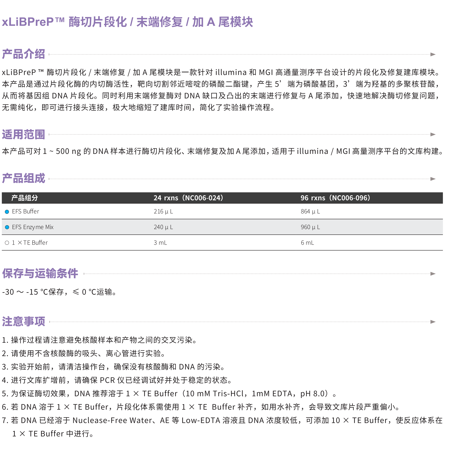This screenshot has height=453, width=476.
Task: Click the arrow at end of 产品介绍 line
Action: point(433,54)
